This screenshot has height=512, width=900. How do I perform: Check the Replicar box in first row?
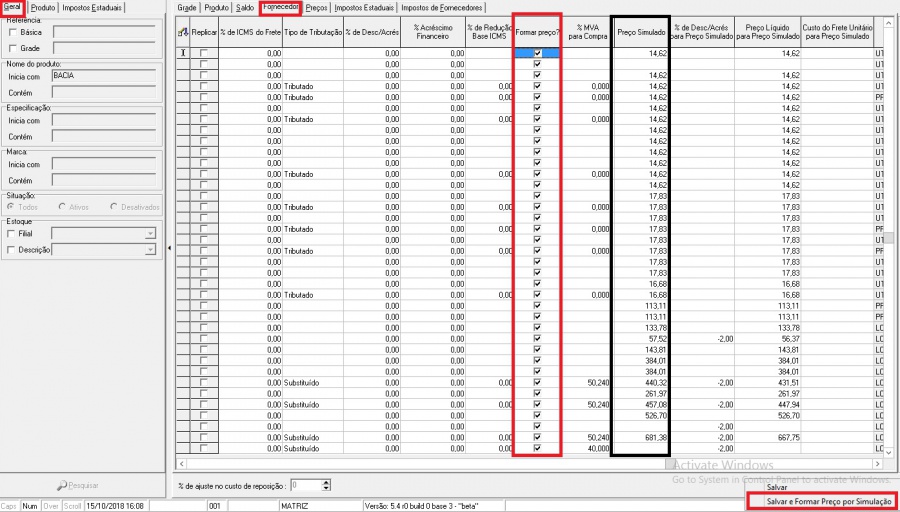tap(204, 51)
